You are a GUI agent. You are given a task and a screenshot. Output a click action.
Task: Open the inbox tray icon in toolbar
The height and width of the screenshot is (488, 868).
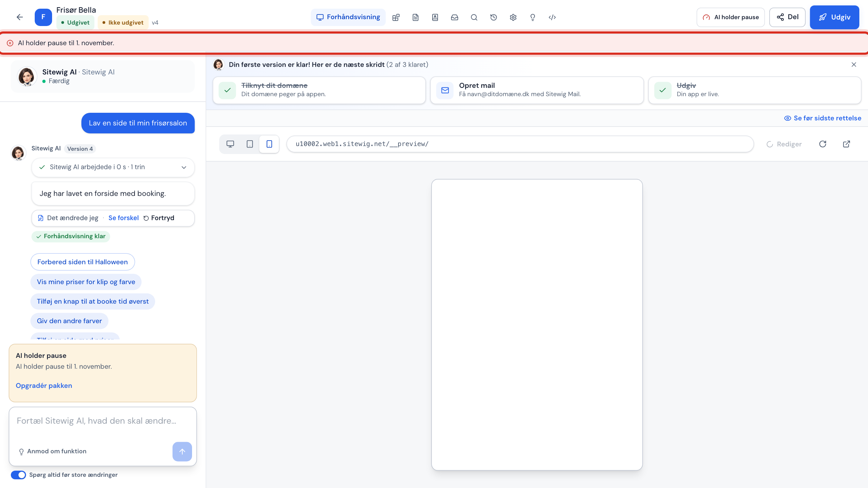455,17
